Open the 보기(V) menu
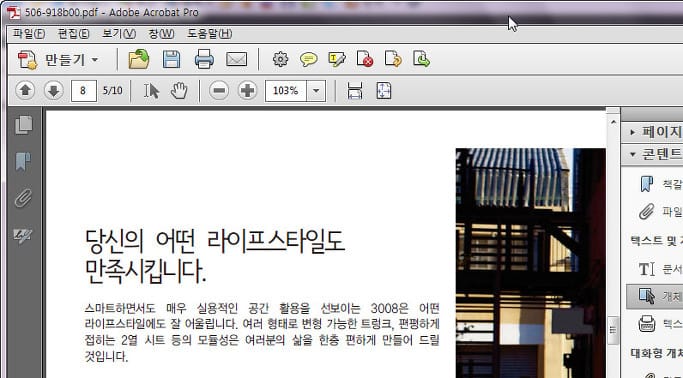 tap(119, 34)
